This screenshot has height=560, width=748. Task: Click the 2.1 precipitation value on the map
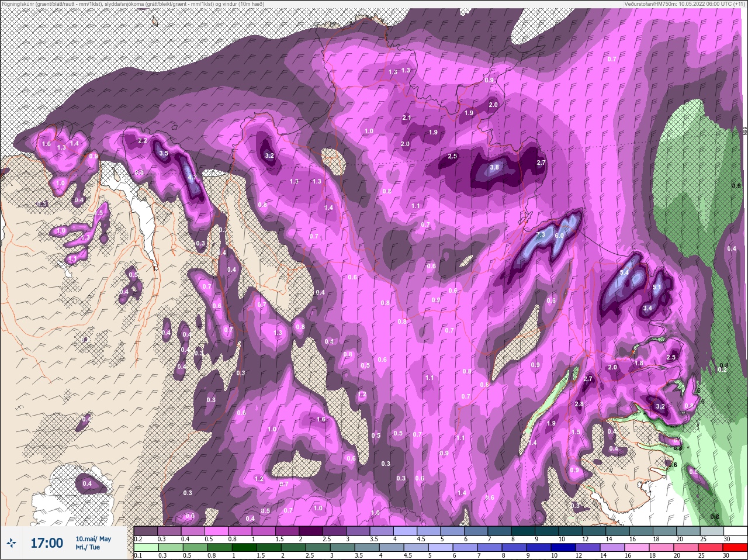click(407, 118)
